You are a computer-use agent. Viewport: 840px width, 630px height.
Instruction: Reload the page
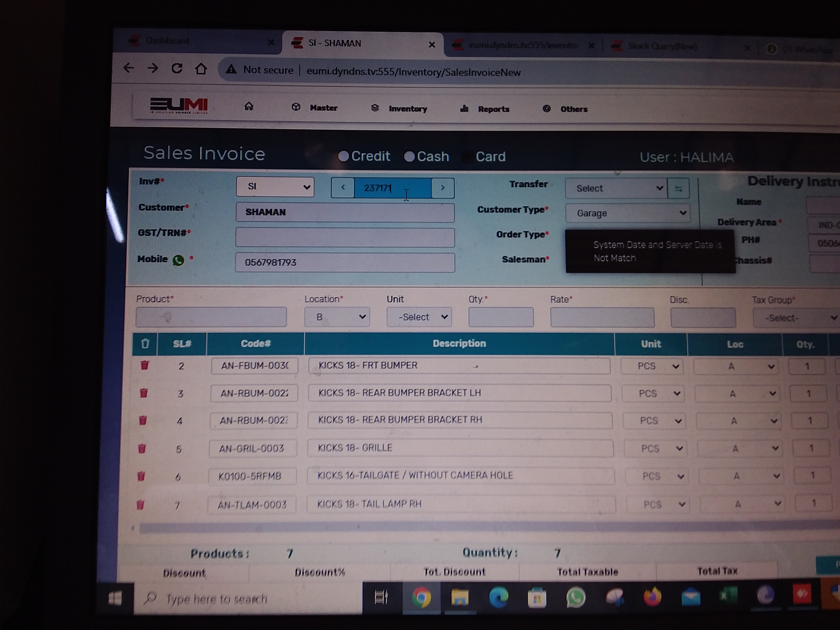[x=177, y=68]
